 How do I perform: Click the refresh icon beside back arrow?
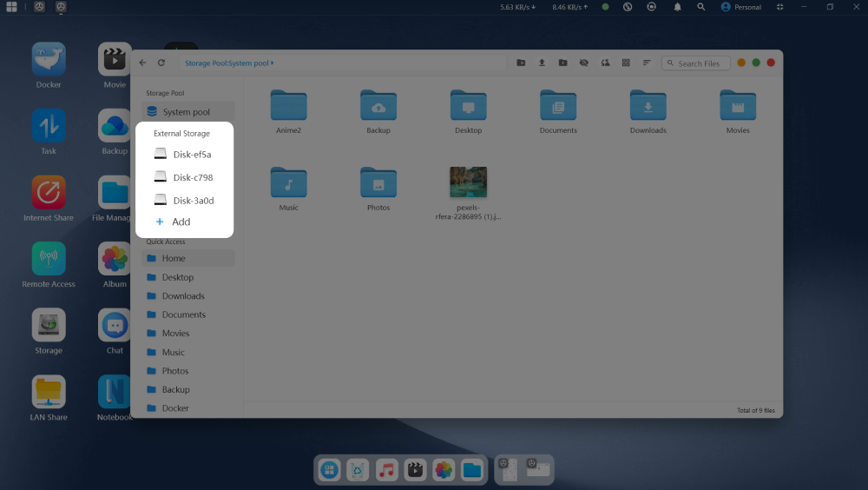pyautogui.click(x=161, y=63)
